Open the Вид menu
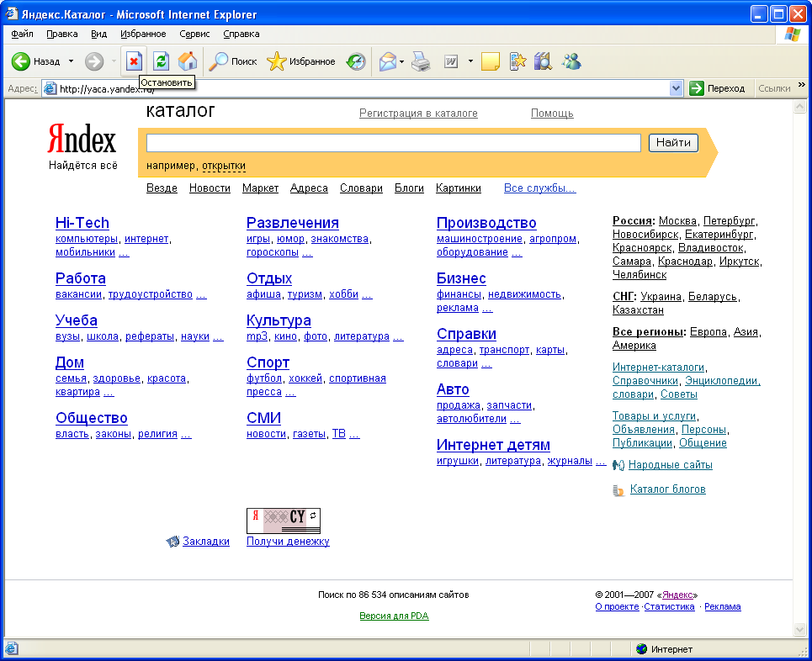 99,34
